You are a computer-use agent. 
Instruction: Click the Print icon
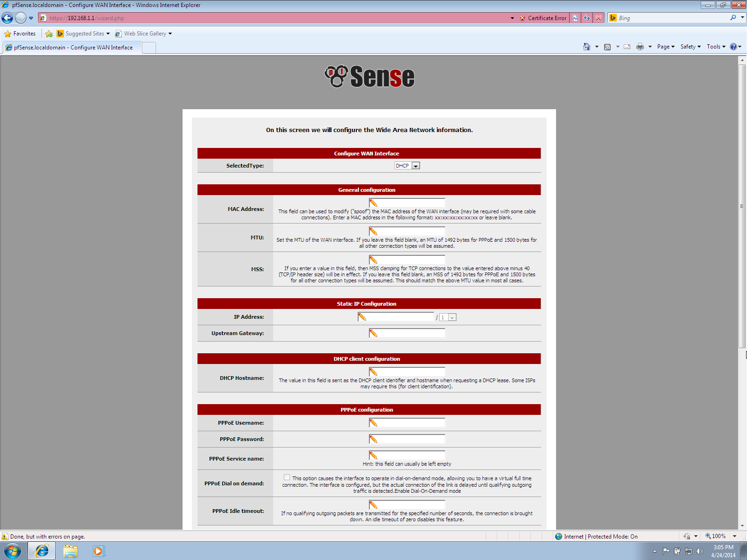(x=640, y=47)
